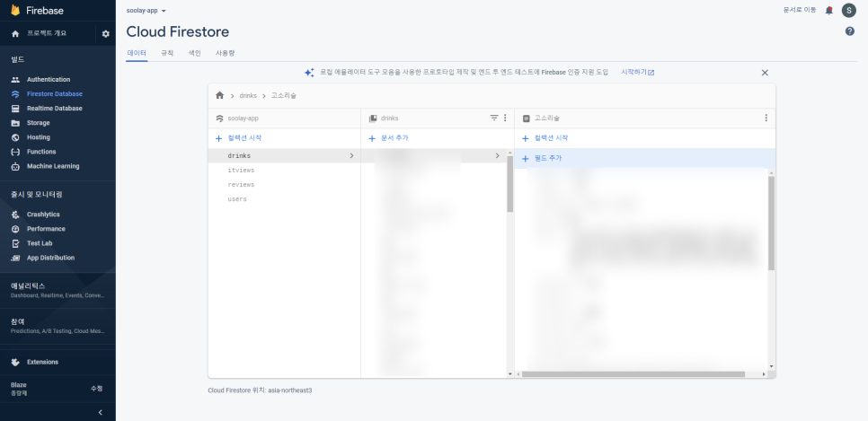Click the drinks document list scrollbar
This screenshot has width=868, height=421.
tap(509, 184)
